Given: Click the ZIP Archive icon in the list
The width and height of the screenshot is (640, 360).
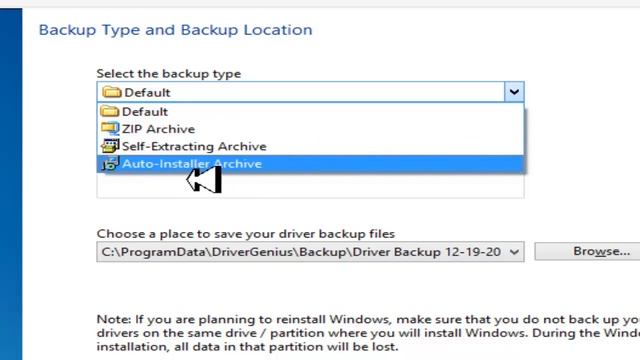Looking at the screenshot, I should (x=110, y=129).
